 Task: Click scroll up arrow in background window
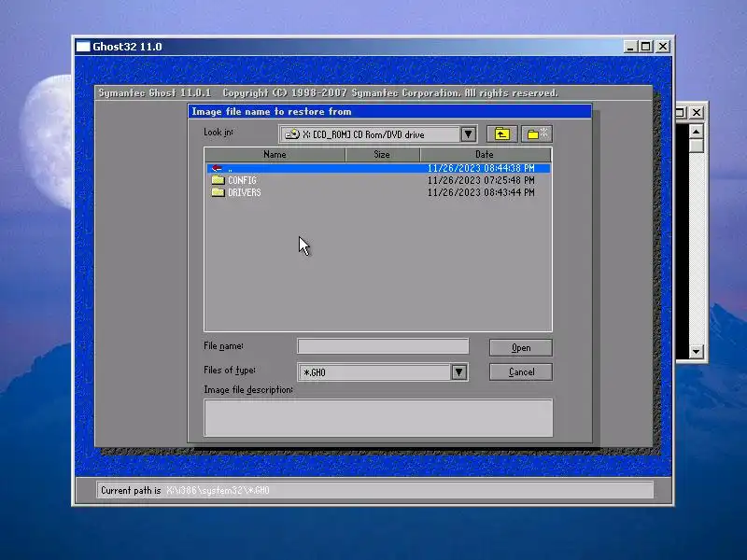(696, 131)
